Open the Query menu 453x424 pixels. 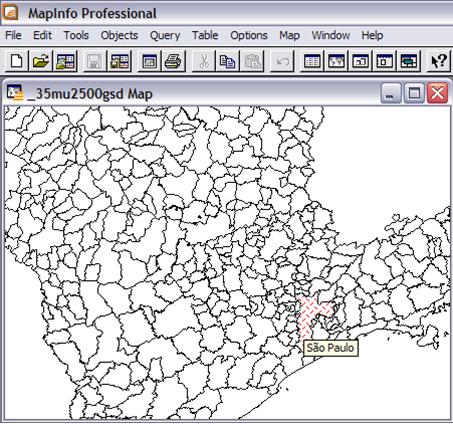165,35
